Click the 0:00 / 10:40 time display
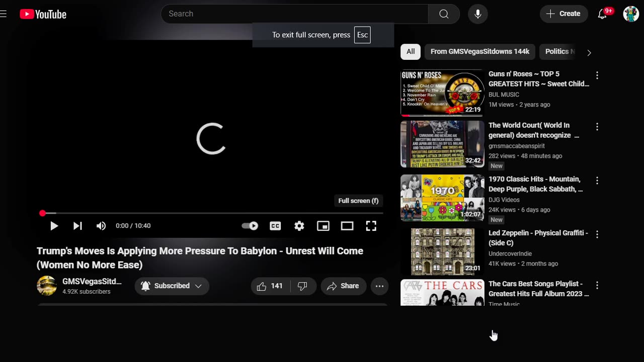The image size is (644, 362). [133, 226]
